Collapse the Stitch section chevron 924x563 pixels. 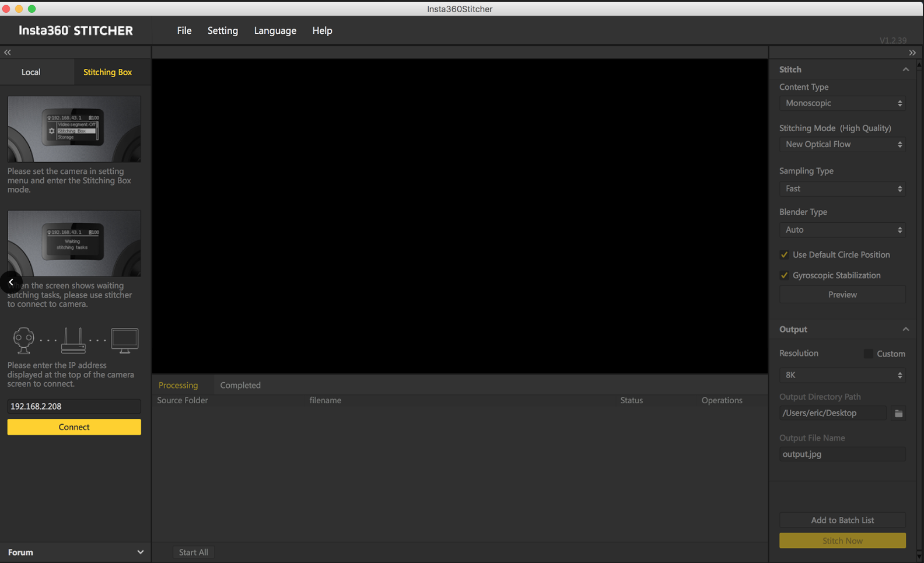click(x=905, y=69)
